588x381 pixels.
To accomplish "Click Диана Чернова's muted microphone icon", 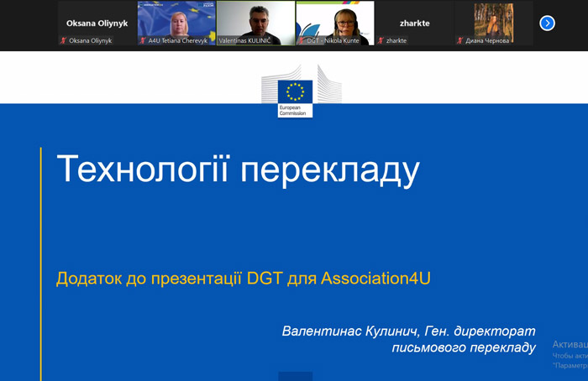I will pos(459,40).
